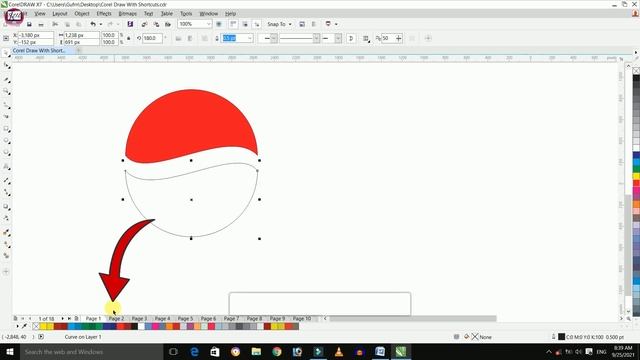Select the Zoom tool in toolbox

pyautogui.click(x=6, y=91)
